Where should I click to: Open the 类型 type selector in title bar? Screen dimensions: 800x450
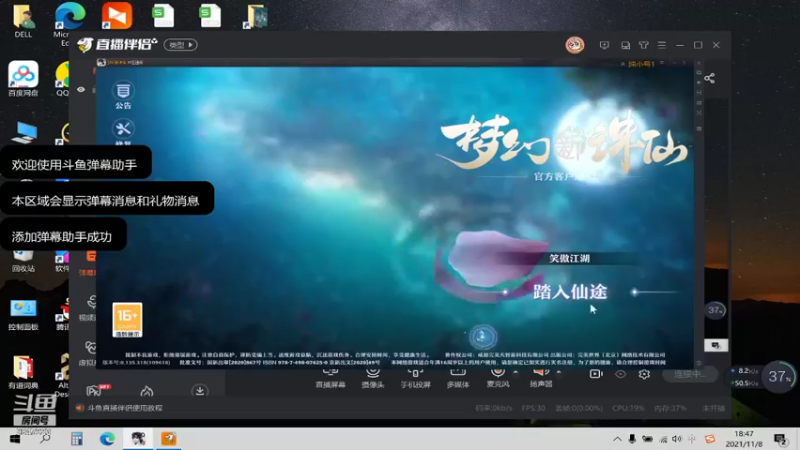coord(181,45)
